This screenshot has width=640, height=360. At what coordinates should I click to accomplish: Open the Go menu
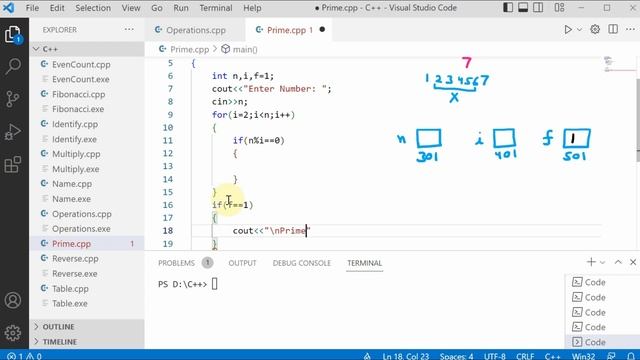coord(157,8)
